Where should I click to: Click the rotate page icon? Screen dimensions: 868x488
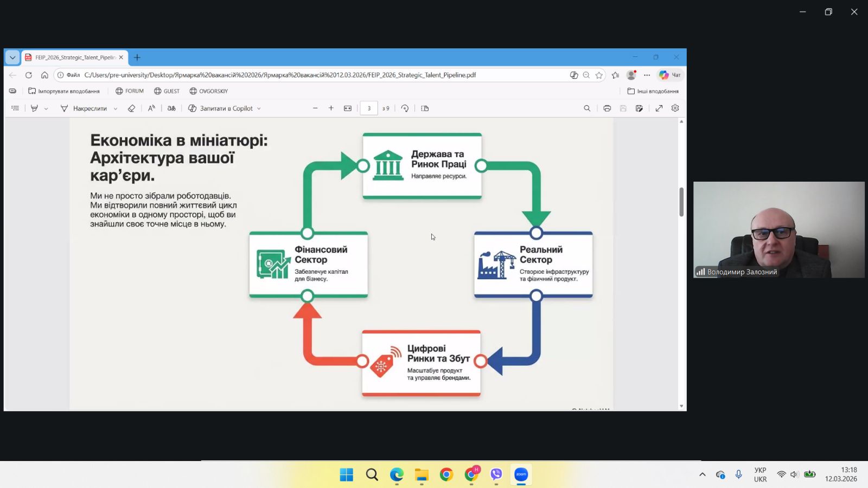[x=405, y=108]
